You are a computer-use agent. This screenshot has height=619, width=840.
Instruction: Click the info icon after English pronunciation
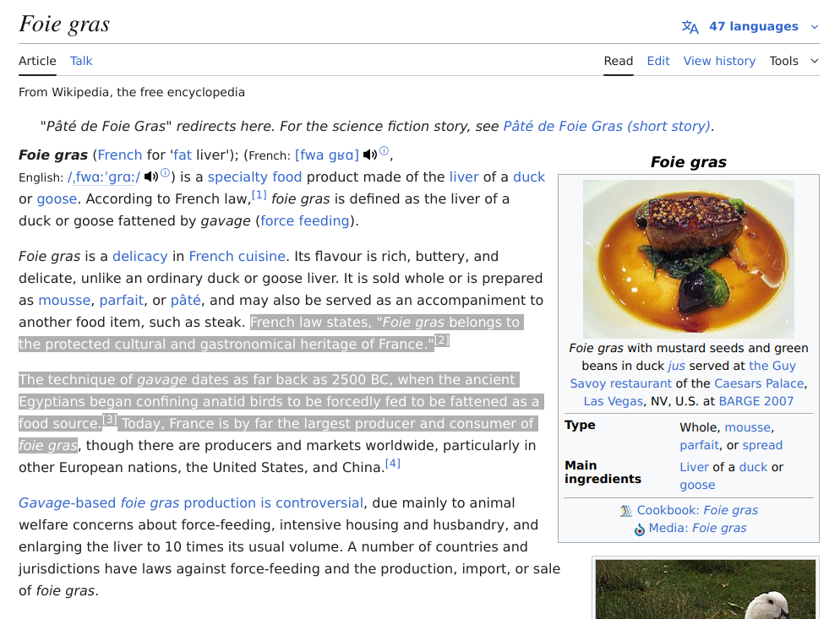166,173
